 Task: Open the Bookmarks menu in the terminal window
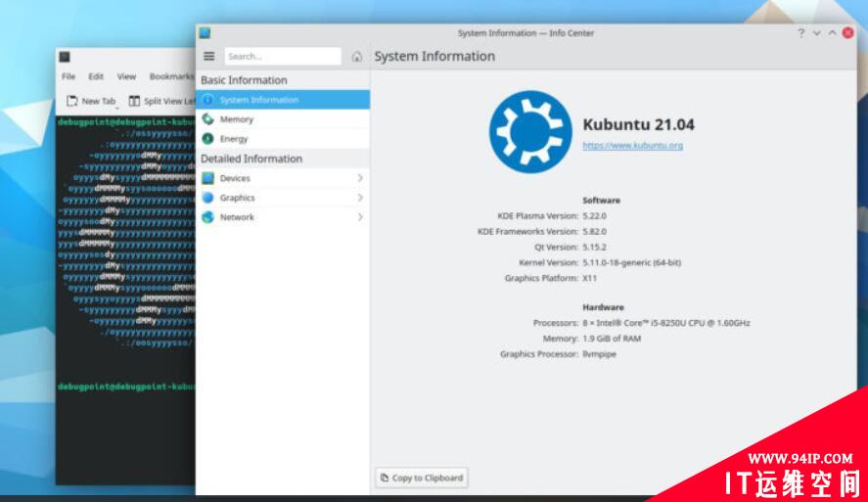(171, 76)
